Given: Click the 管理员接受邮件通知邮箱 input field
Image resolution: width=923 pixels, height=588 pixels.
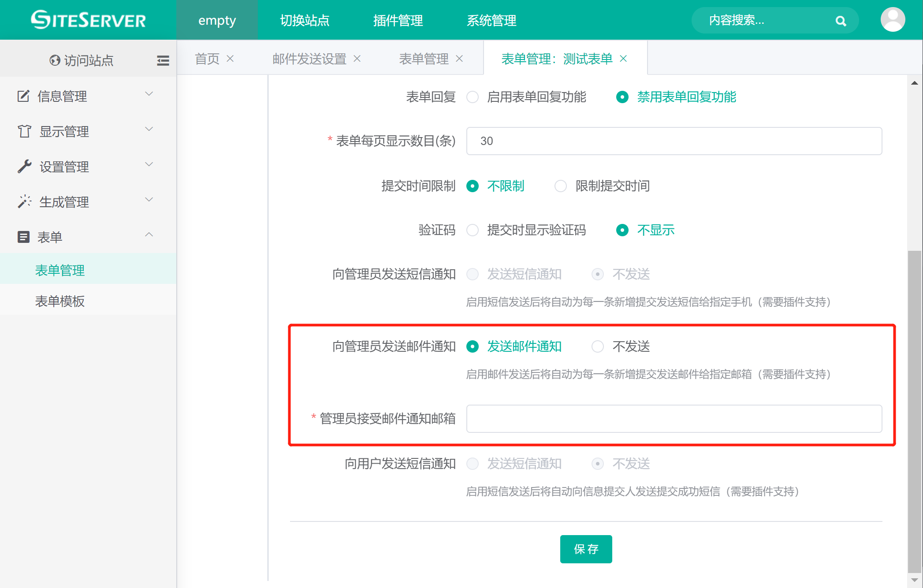Looking at the screenshot, I should (674, 419).
